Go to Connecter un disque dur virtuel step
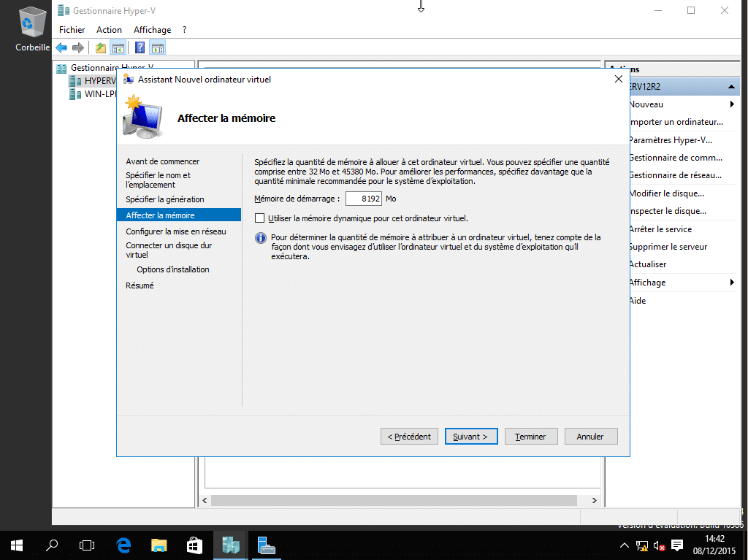The image size is (748, 560). point(169,250)
